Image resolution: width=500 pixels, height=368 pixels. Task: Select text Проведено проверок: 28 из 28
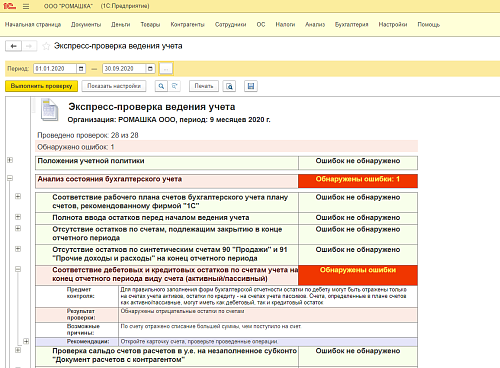[x=88, y=135]
